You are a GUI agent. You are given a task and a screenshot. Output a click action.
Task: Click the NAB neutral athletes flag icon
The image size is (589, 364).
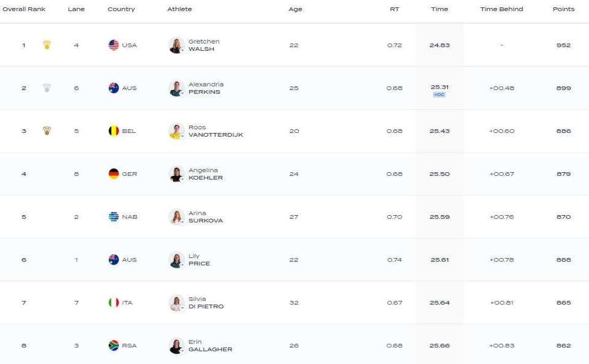tap(114, 217)
